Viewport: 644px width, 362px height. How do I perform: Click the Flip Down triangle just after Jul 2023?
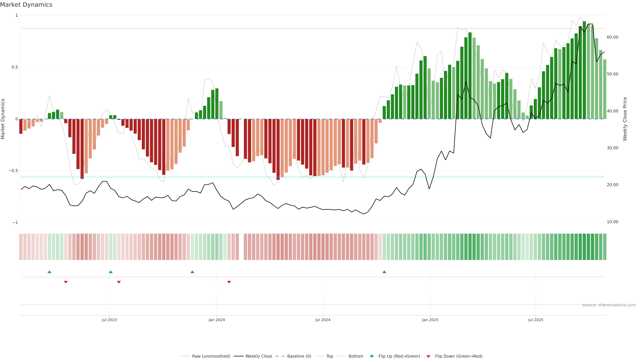pyautogui.click(x=119, y=282)
